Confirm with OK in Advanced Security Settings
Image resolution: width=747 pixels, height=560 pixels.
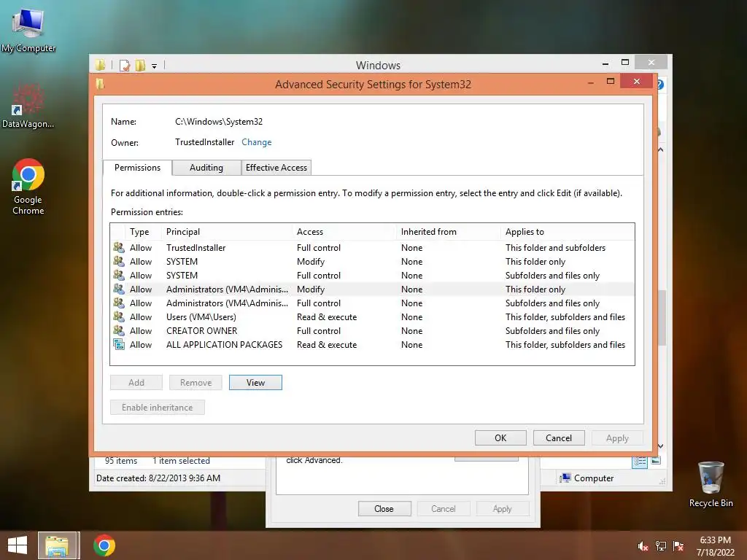pos(500,437)
